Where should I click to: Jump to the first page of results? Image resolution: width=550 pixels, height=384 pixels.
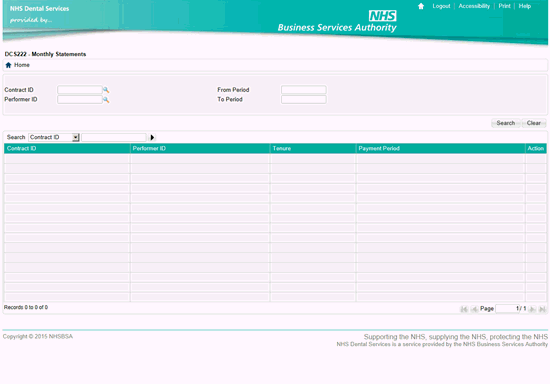tap(464, 309)
